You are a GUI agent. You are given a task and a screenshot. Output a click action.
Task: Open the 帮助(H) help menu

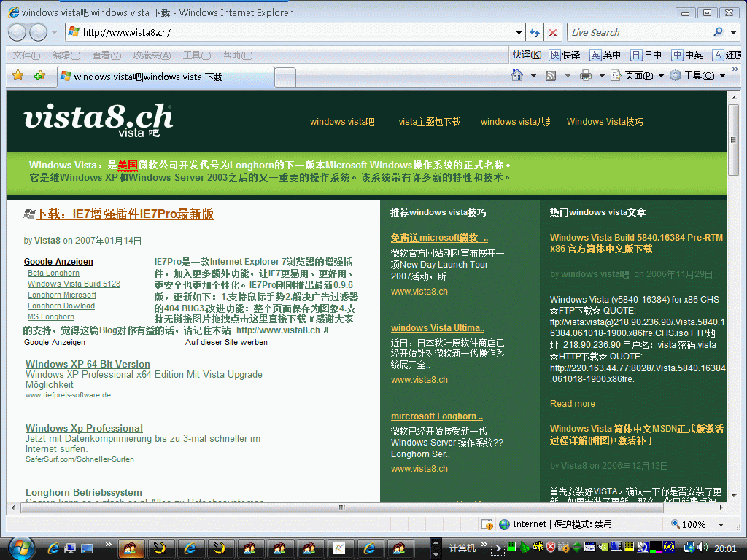pyautogui.click(x=238, y=55)
